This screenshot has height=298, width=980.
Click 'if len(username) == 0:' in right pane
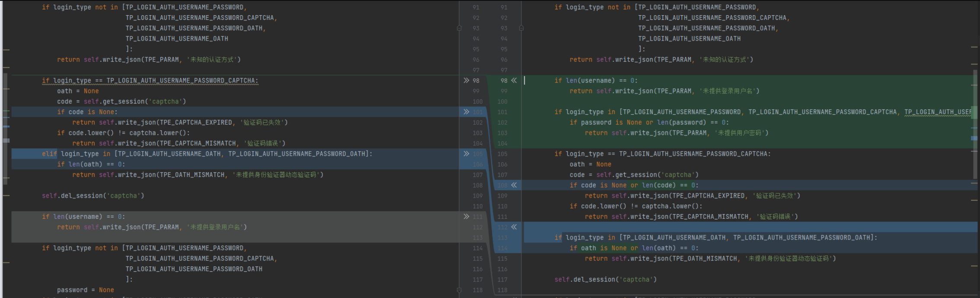click(x=596, y=80)
